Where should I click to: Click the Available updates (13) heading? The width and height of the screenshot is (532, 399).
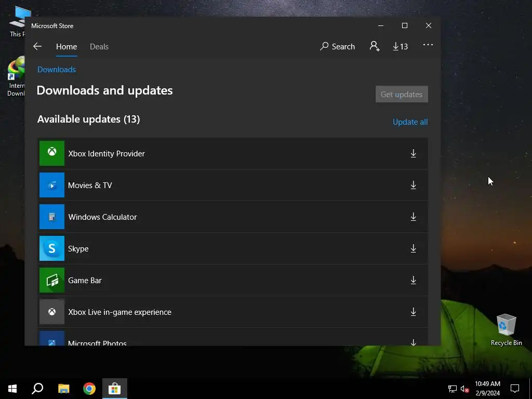point(88,119)
